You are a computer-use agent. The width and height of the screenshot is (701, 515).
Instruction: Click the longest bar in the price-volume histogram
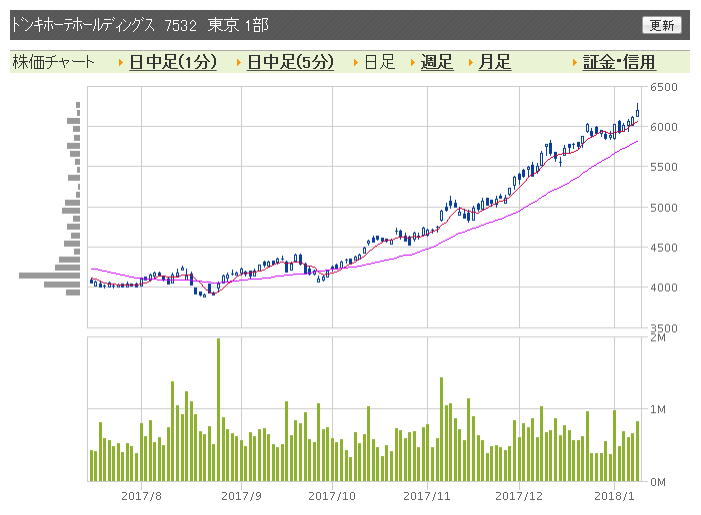tap(50, 275)
